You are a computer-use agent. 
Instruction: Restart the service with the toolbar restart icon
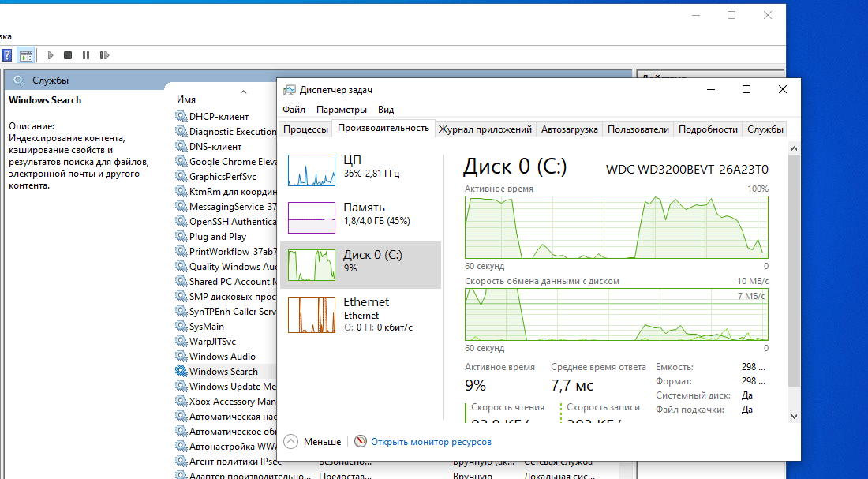coord(104,55)
